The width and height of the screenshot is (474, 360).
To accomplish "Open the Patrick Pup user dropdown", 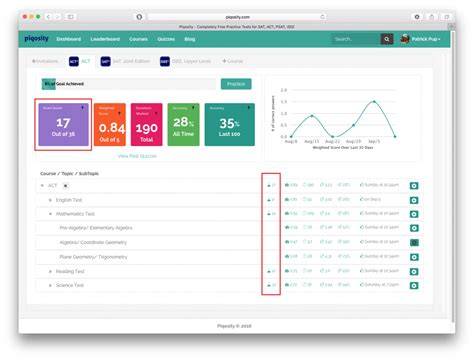I will (x=420, y=39).
